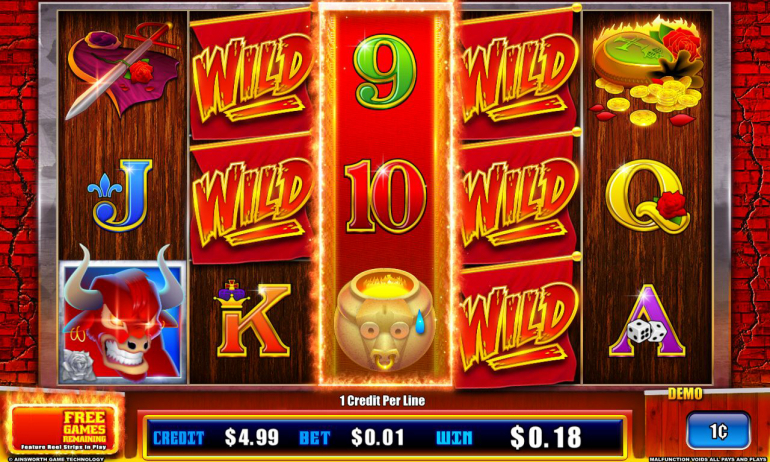Click the 1 Credit Per Line text

point(382,401)
